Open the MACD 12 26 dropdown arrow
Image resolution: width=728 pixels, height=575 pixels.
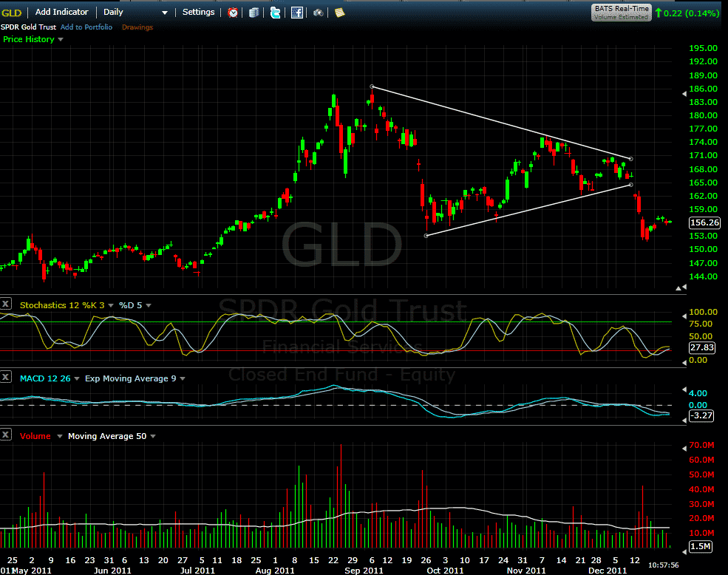(77, 378)
